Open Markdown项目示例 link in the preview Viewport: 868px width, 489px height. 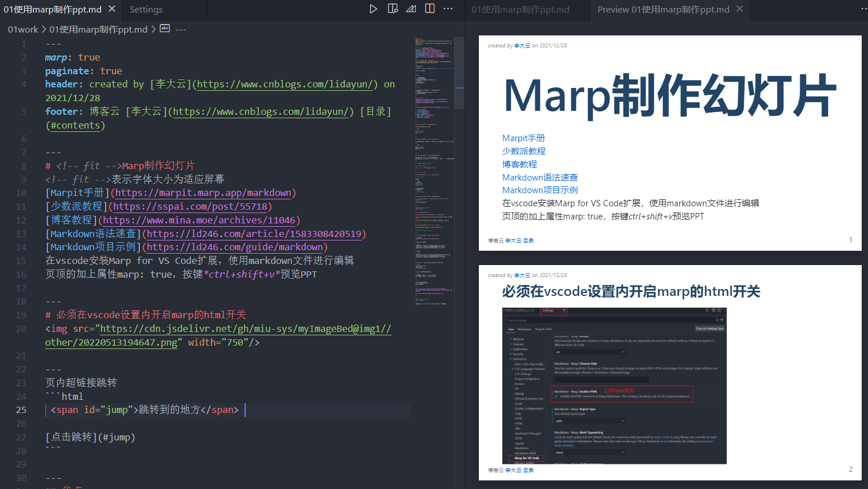[x=540, y=190]
